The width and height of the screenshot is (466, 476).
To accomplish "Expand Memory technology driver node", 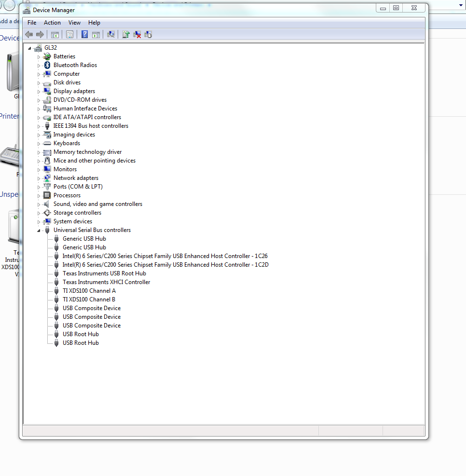I will 39,152.
